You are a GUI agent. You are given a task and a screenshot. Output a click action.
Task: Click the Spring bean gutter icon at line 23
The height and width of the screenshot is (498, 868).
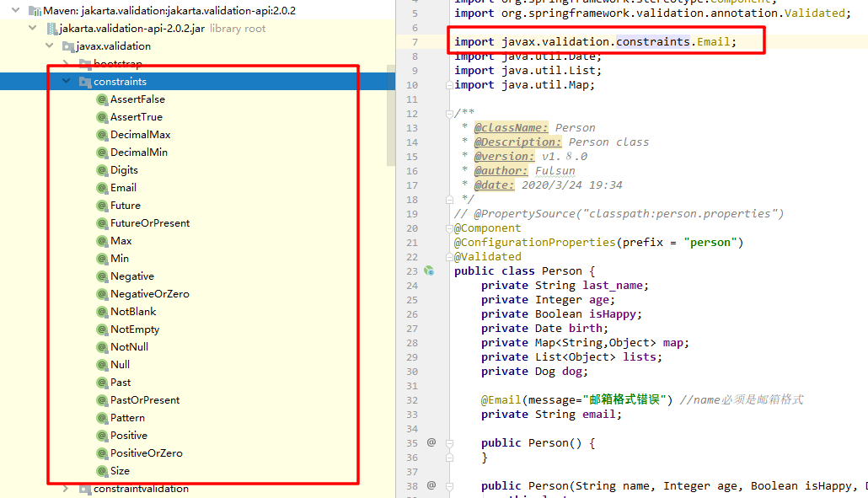pos(429,270)
